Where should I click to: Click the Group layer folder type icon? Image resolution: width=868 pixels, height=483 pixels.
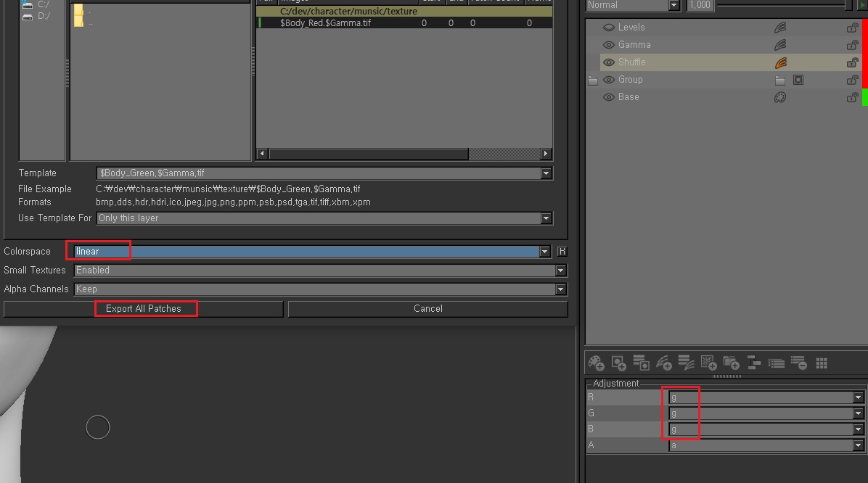coord(780,80)
